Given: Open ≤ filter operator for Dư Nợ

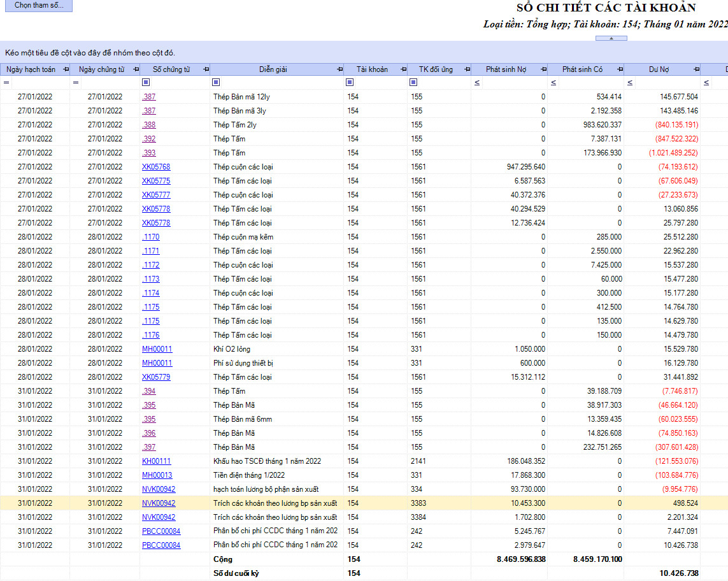Looking at the screenshot, I should coord(630,83).
